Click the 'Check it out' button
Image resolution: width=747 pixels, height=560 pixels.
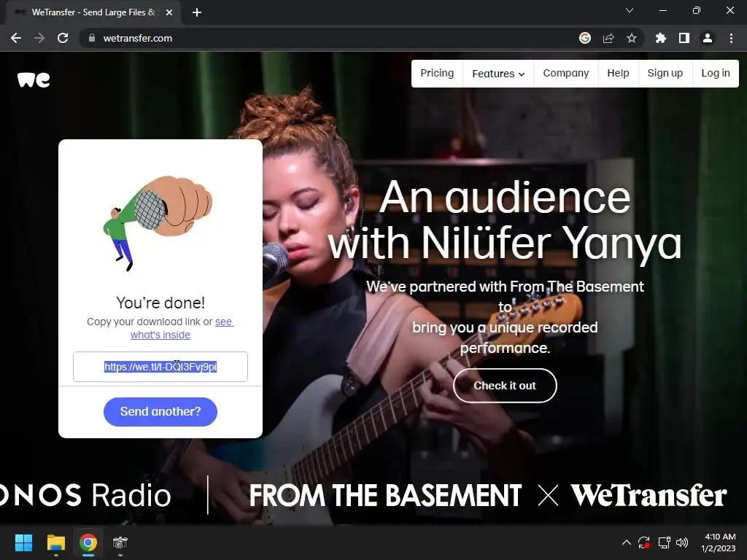click(x=505, y=386)
